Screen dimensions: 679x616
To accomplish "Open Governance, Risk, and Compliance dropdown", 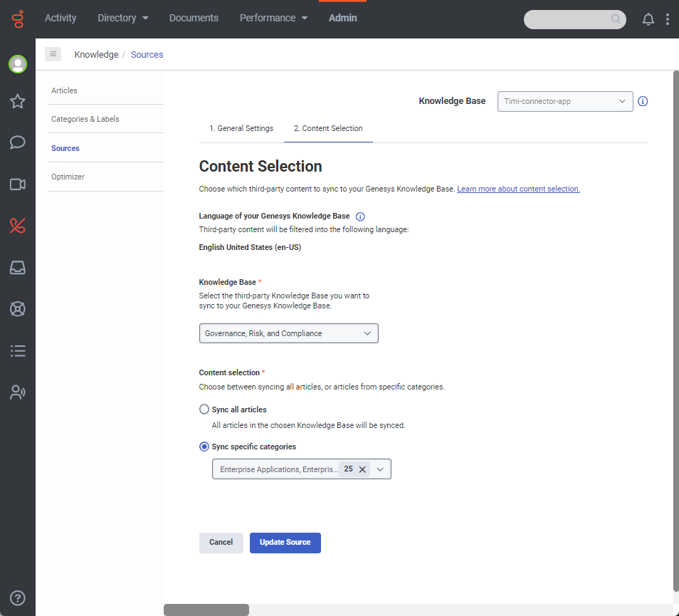I will point(288,333).
